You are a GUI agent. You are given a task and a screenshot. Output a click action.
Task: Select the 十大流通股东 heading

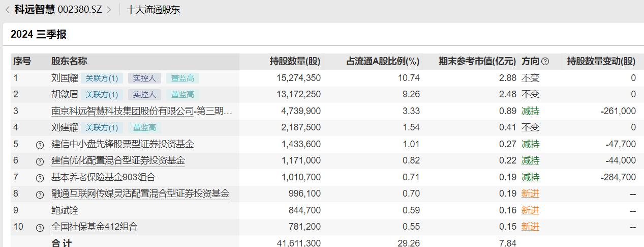coord(153,10)
